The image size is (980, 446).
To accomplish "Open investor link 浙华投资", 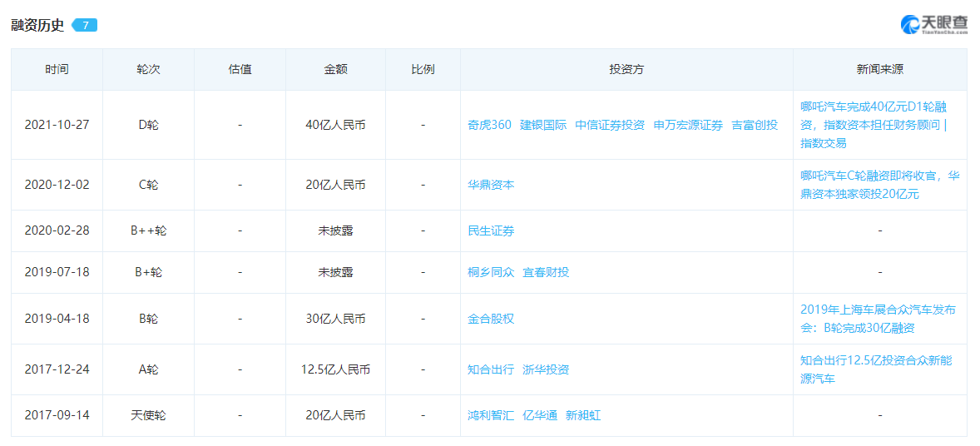I will [x=547, y=369].
